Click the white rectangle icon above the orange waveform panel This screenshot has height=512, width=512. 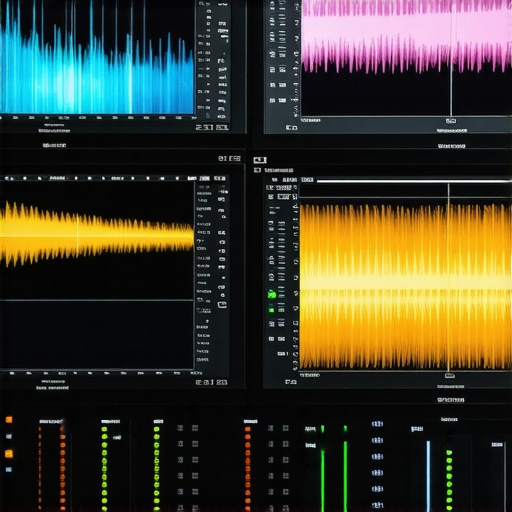click(260, 160)
